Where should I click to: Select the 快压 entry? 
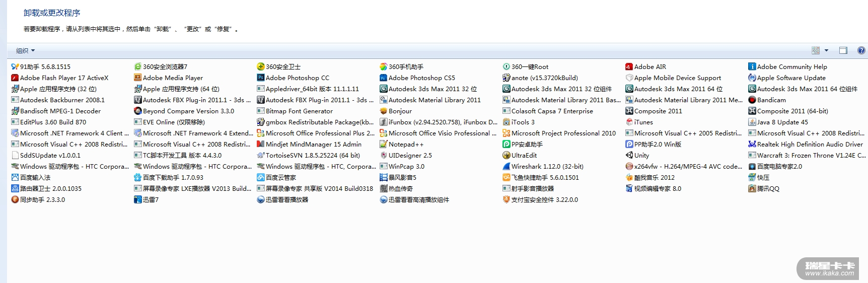759,177
